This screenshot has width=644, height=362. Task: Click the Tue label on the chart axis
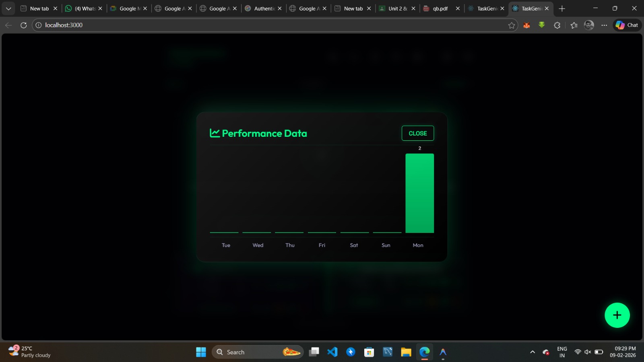tap(226, 245)
